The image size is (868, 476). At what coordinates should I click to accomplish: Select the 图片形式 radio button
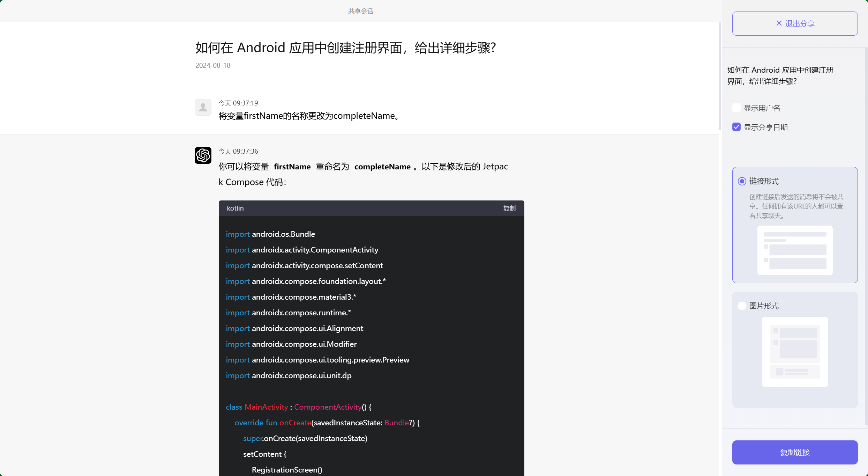click(x=742, y=306)
